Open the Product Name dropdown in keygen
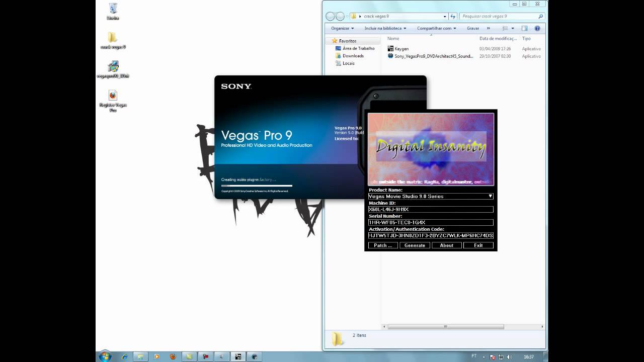Image resolution: width=644 pixels, height=362 pixels. pos(491,196)
